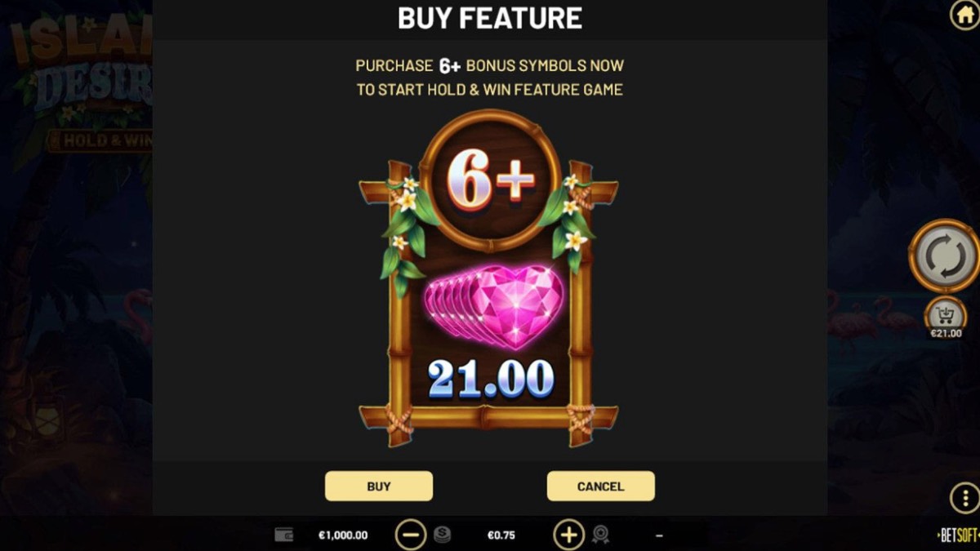Image resolution: width=980 pixels, height=551 pixels.
Task: Open the three-dot options menu
Action: [964, 497]
